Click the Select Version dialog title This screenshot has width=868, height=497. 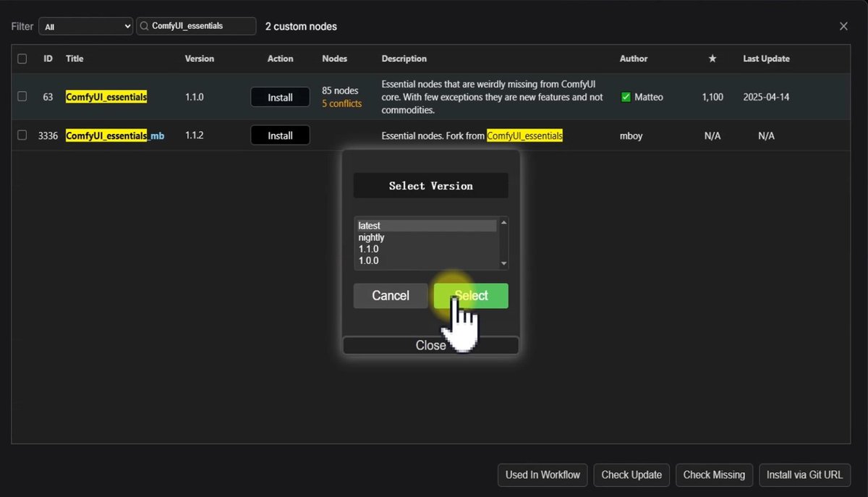point(430,186)
